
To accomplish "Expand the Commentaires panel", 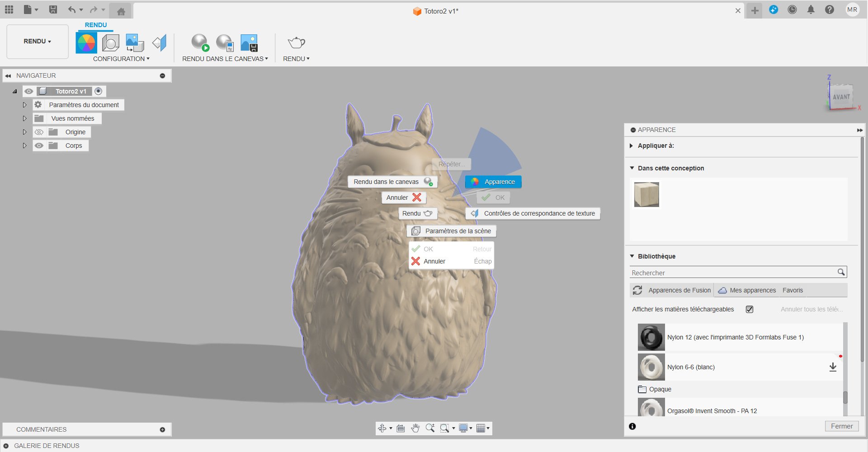I will click(162, 429).
